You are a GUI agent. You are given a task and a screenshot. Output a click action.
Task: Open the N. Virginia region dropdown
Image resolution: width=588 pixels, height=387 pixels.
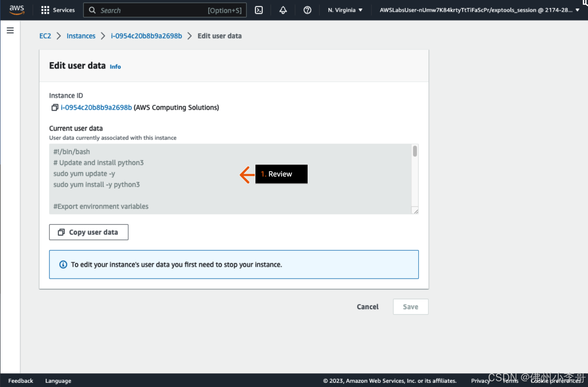[345, 10]
